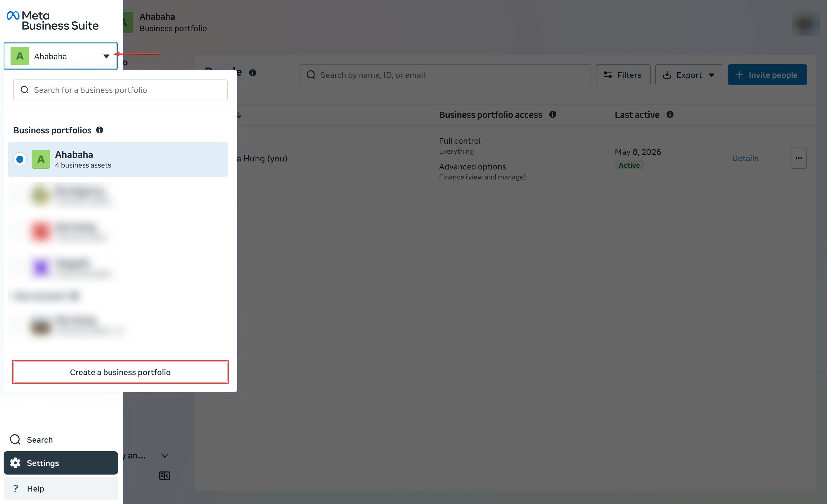
Task: Open Search in the left sidebar
Action: pyautogui.click(x=61, y=440)
